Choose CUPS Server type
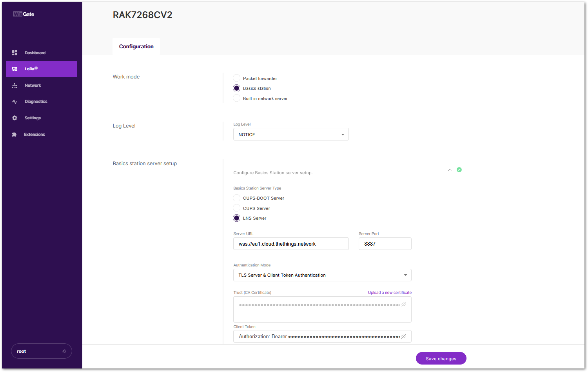Image resolution: width=588 pixels, height=372 pixels. click(237, 208)
